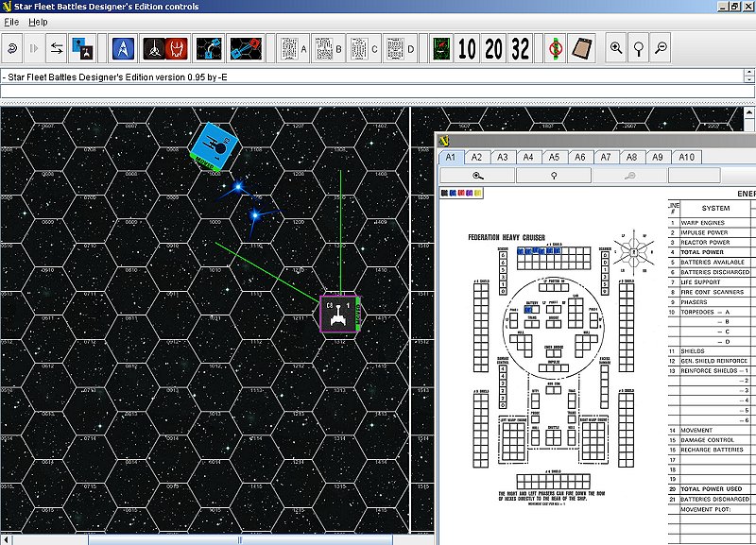The image size is (756, 545).
Task: Switch to the A8 tab
Action: [x=631, y=157]
